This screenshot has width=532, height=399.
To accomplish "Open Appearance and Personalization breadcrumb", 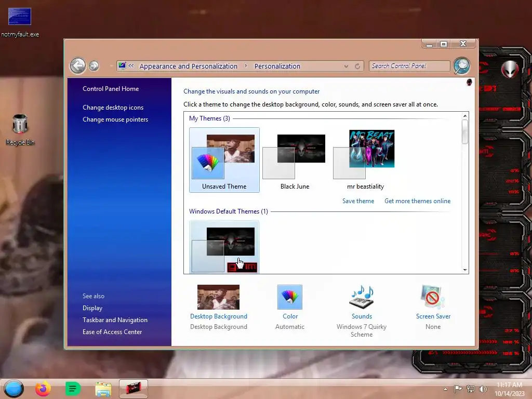I will [188, 66].
